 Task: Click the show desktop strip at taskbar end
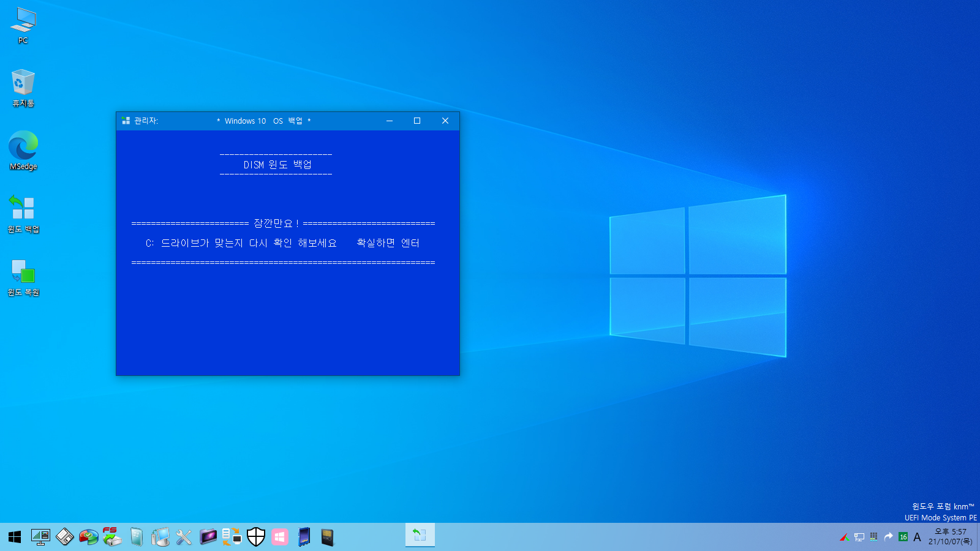pyautogui.click(x=978, y=537)
